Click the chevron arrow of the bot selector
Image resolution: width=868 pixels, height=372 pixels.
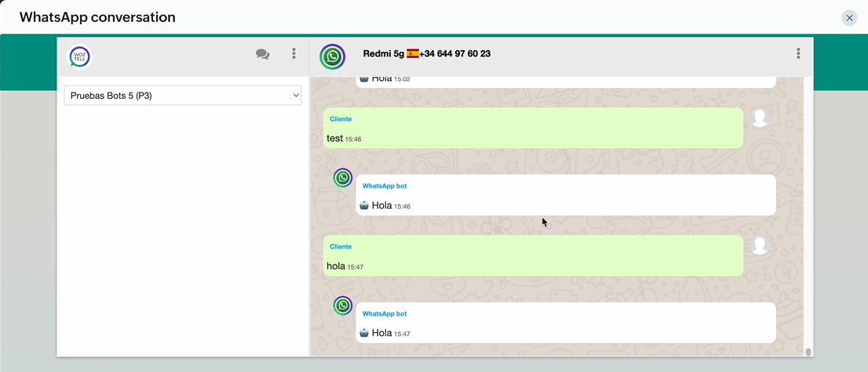point(296,96)
